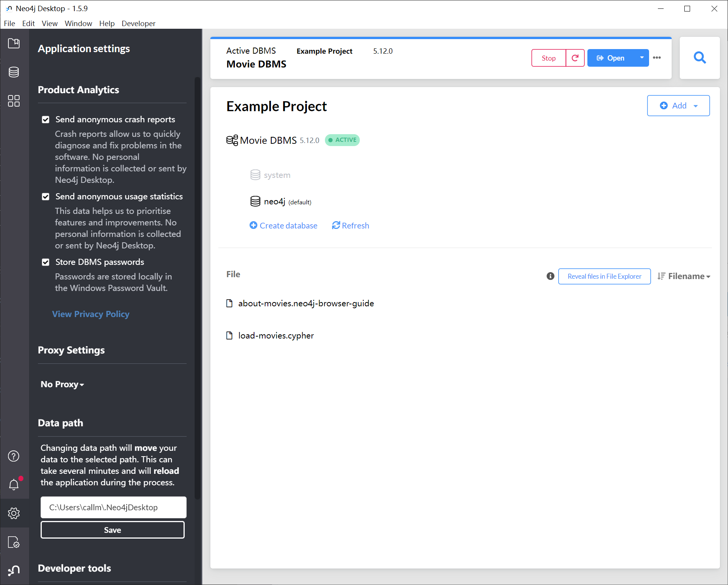This screenshot has width=728, height=585.
Task: Click the Settings gear sidebar icon
Action: coord(14,513)
